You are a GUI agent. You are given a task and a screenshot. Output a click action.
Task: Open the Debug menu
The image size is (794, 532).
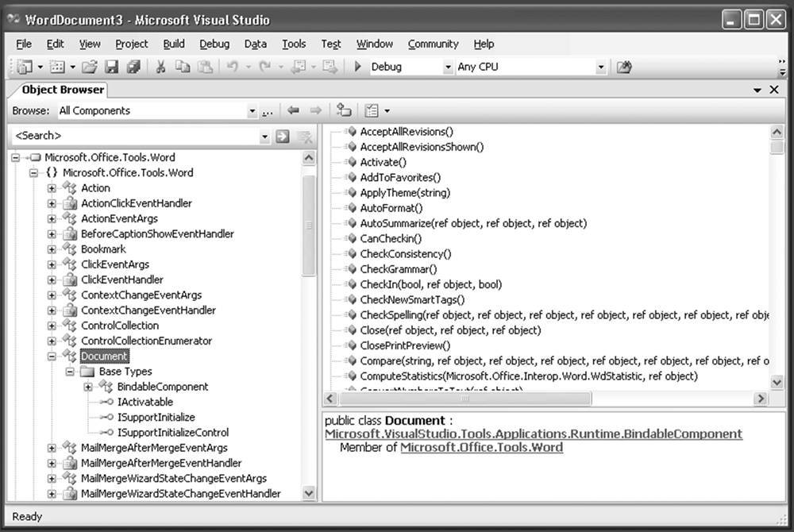(214, 44)
